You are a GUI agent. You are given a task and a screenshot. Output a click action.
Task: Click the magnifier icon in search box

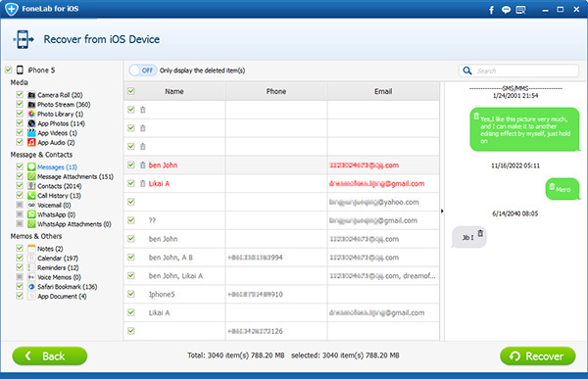click(467, 71)
